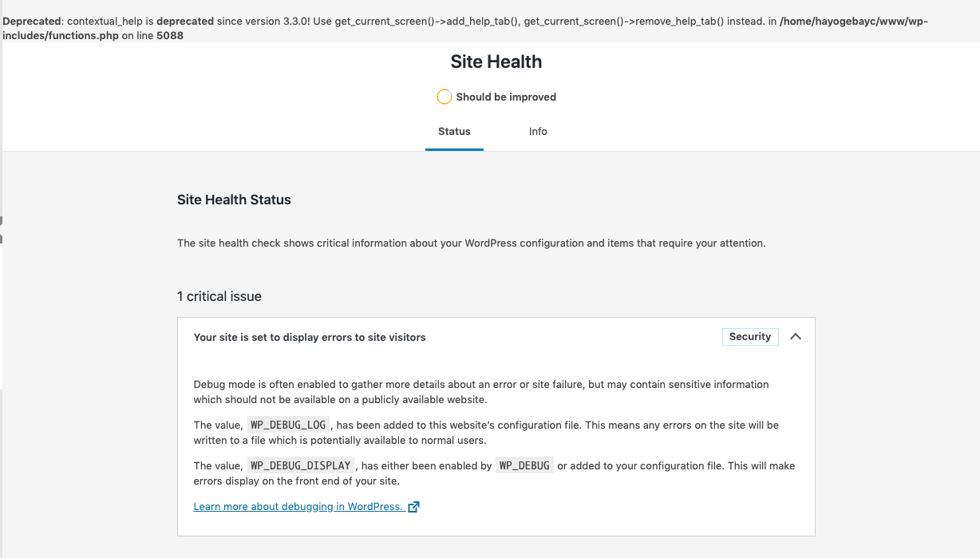Click the '1 critical issue' heading
The width and height of the screenshot is (980, 558).
219,296
